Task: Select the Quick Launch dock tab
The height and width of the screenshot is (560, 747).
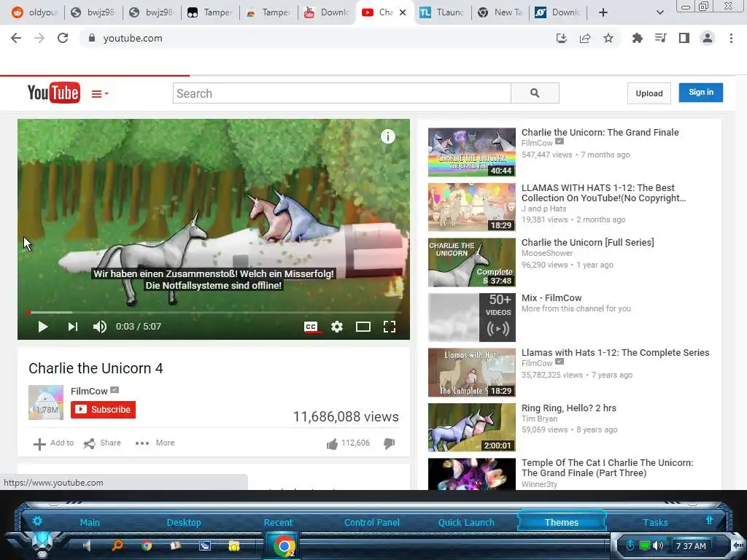Action: (x=466, y=522)
